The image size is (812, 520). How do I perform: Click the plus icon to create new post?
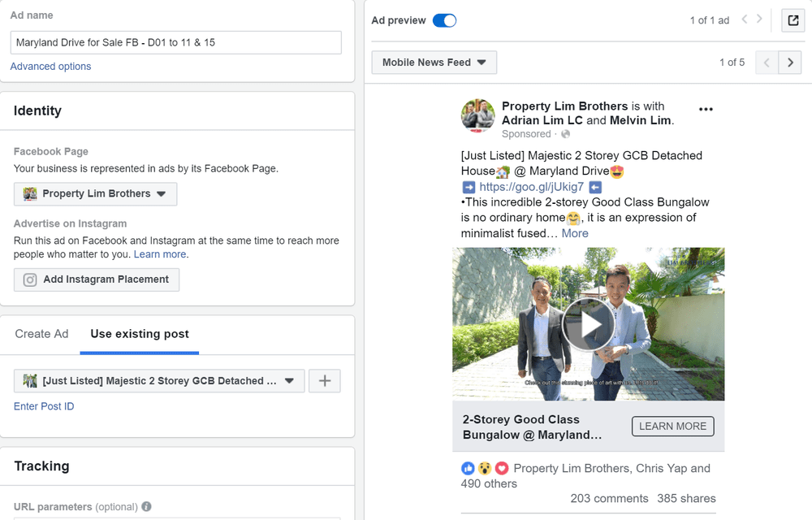pos(325,381)
